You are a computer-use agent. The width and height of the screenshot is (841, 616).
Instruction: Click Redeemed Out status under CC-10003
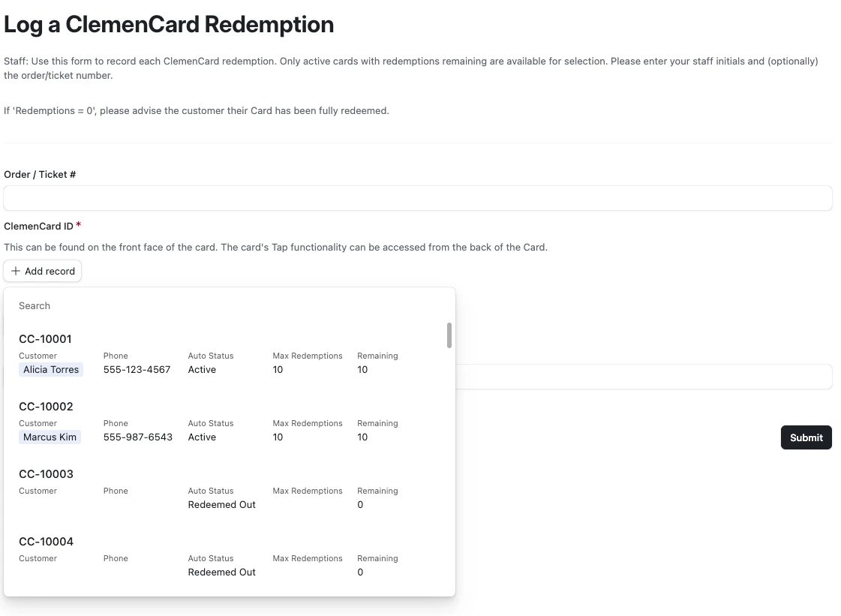pos(221,504)
